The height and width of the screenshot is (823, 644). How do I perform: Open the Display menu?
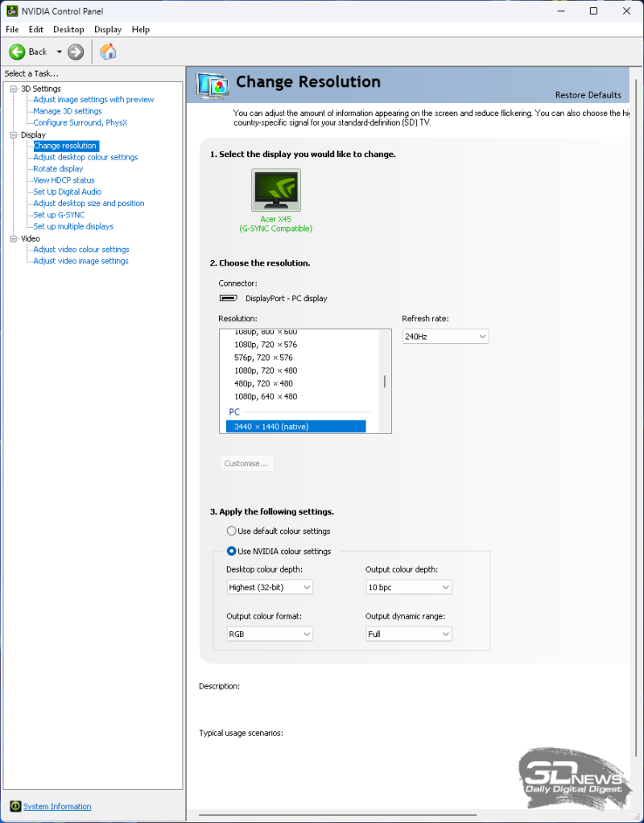[108, 29]
